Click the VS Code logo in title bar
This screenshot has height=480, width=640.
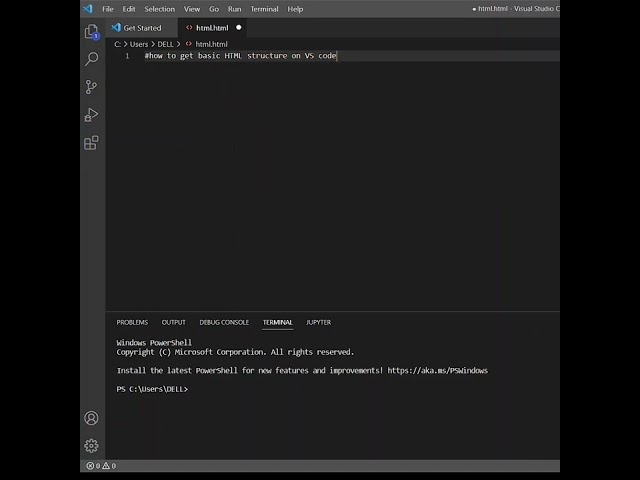(x=88, y=9)
